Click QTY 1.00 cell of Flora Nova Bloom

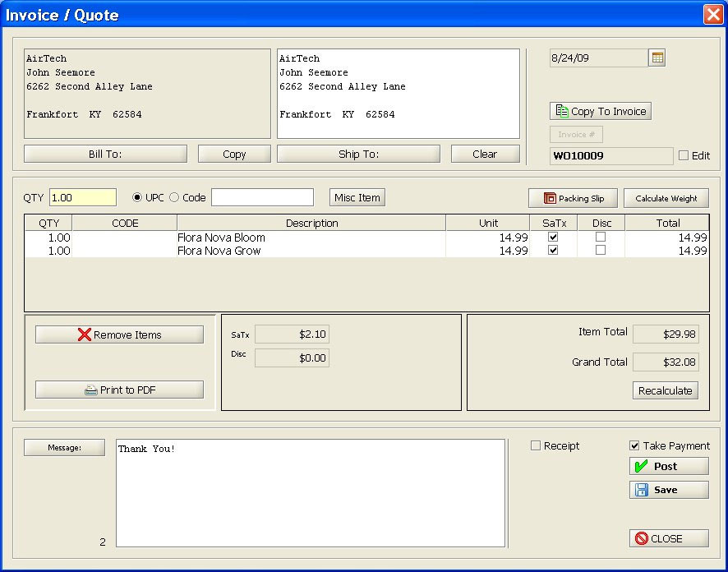click(x=48, y=238)
